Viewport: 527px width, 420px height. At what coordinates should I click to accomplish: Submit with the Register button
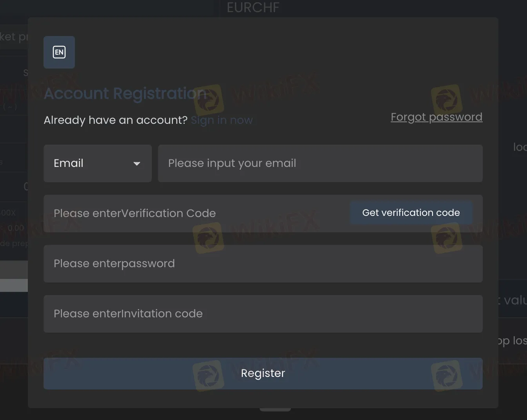pyautogui.click(x=263, y=373)
